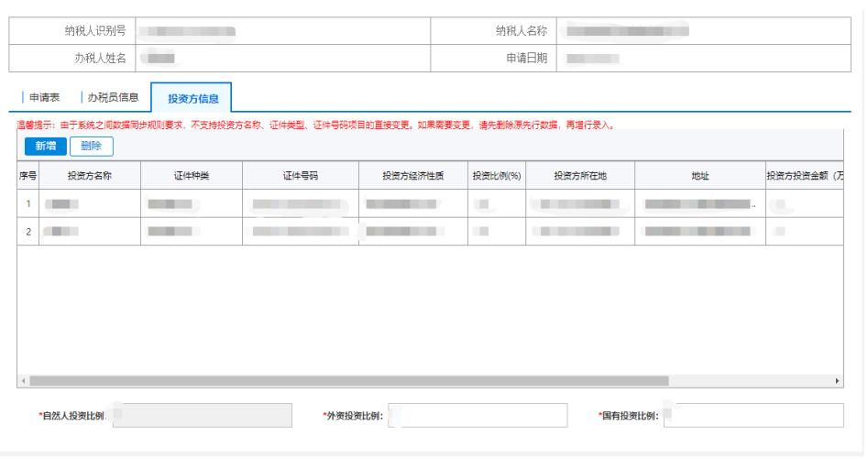Switch to the 申请表 tab
The height and width of the screenshot is (459, 868).
coord(45,97)
